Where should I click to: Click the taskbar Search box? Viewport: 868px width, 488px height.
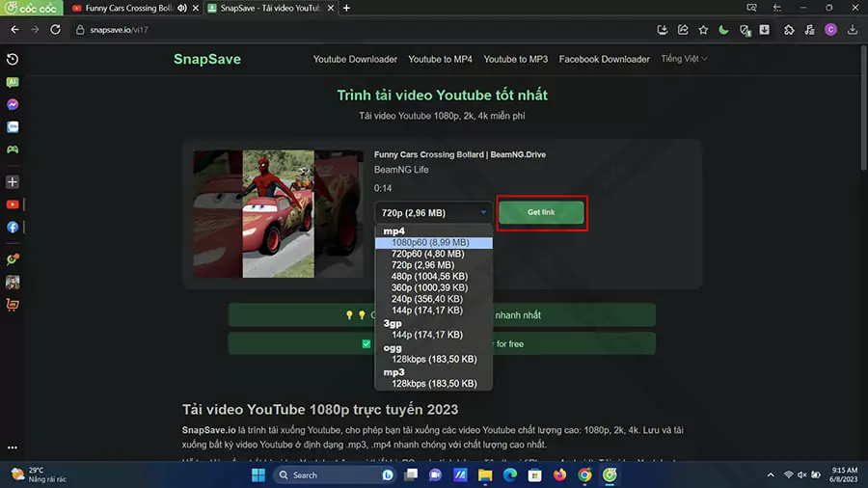(335, 474)
